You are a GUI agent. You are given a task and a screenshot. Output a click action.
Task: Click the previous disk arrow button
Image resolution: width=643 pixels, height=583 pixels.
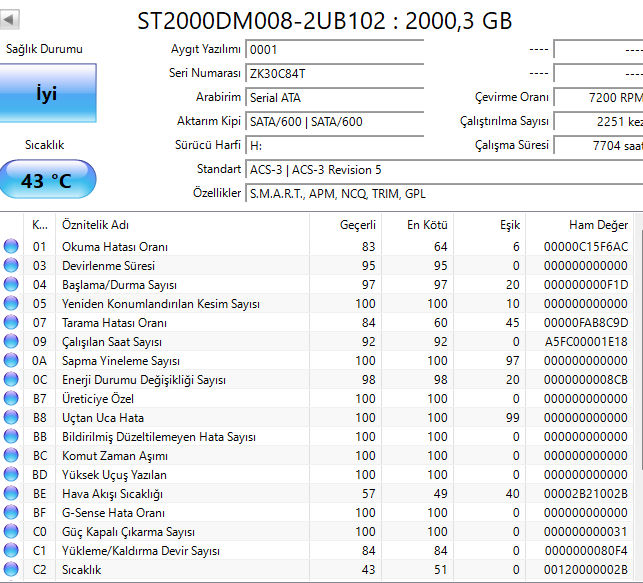(9, 19)
